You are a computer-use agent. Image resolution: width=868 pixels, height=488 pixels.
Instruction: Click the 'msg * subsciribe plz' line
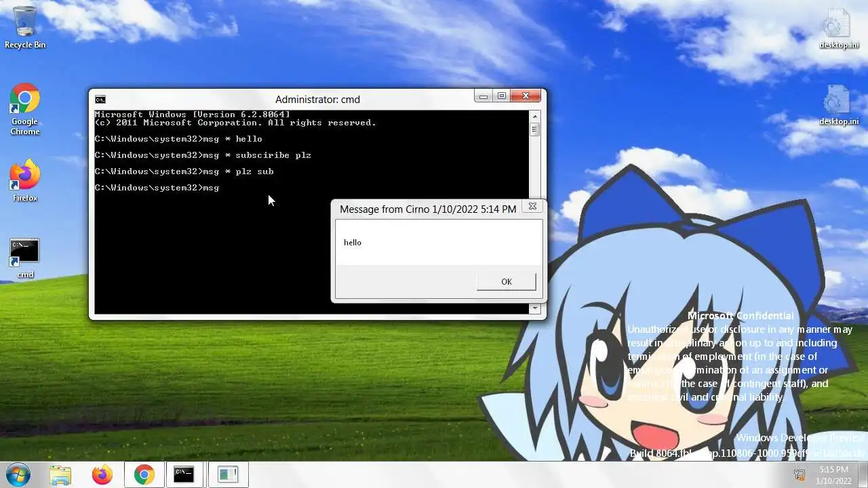[x=203, y=155]
